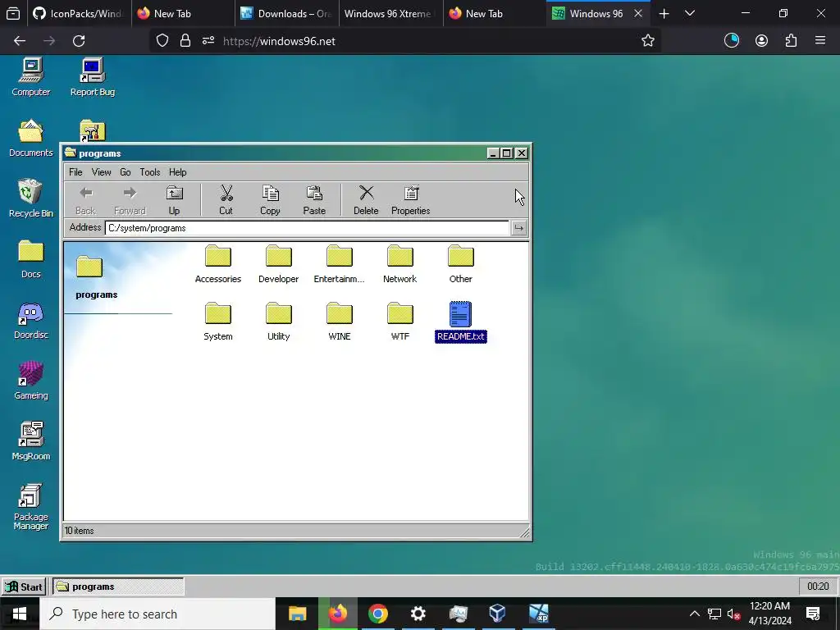Open the File menu
840x630 pixels.
[75, 172]
